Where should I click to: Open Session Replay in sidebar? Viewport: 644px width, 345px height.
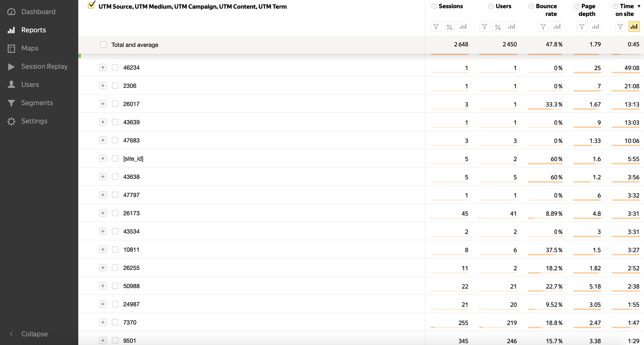click(x=45, y=66)
